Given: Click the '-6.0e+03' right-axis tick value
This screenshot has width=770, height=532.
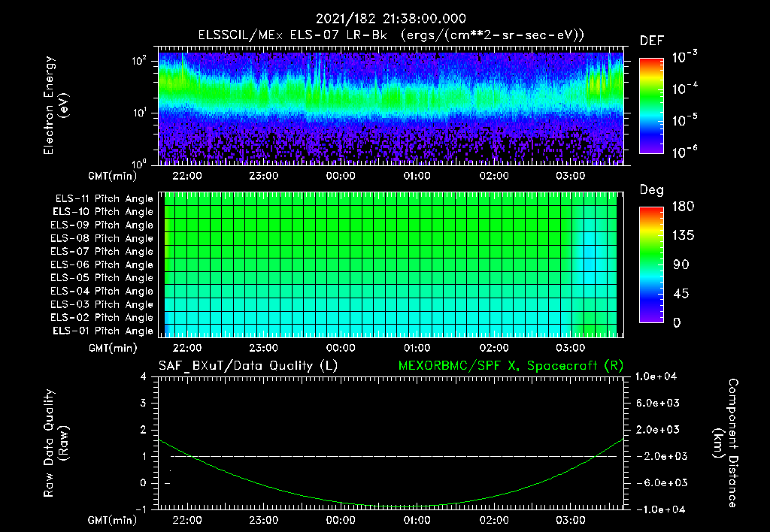Looking at the screenshot, I should pos(657,483).
